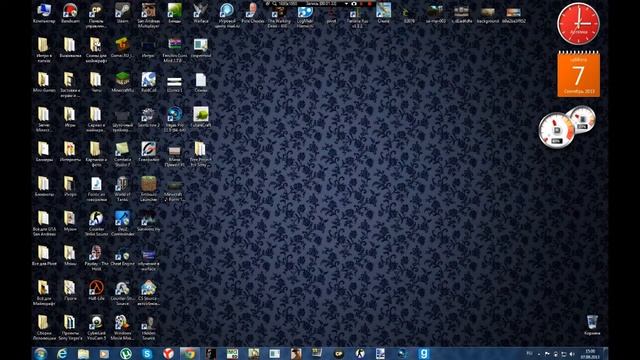Launch the Bandicam shortcut
Screen dimensions: 640x360
tap(70, 13)
